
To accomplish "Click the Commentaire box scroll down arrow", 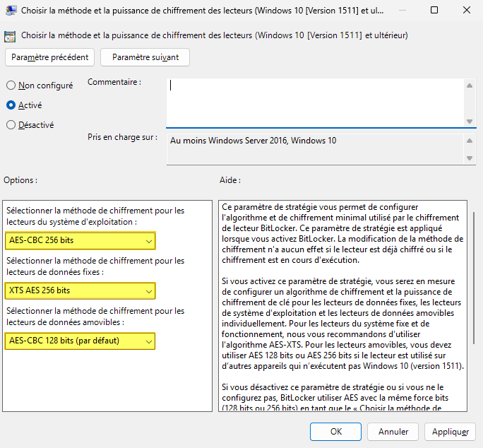I will [x=470, y=122].
